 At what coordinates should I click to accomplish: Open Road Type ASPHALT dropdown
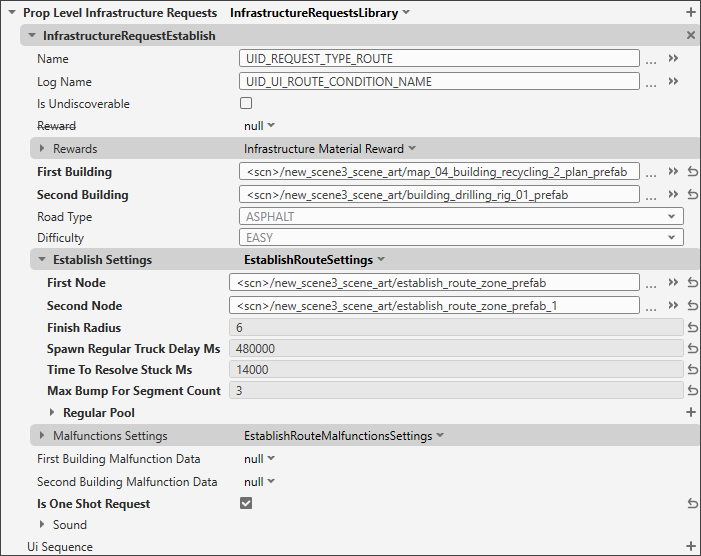click(461, 216)
